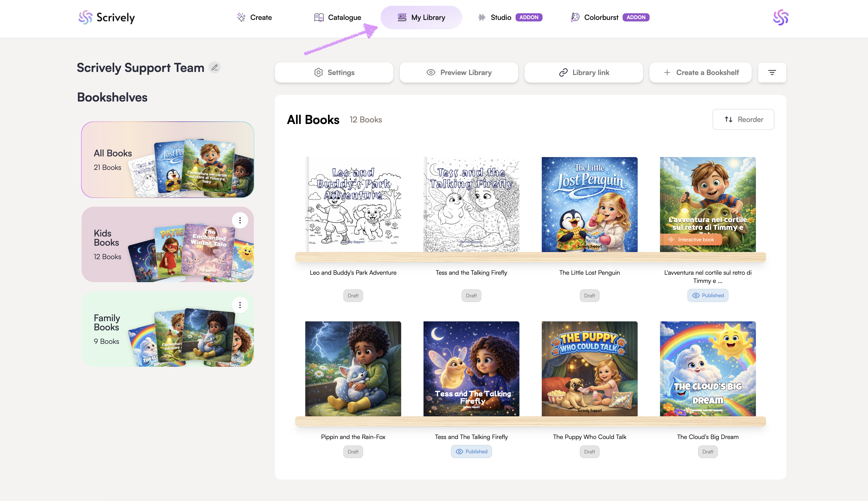Click Create a Bookshelf plus button
The height and width of the screenshot is (501, 868).
tap(700, 72)
